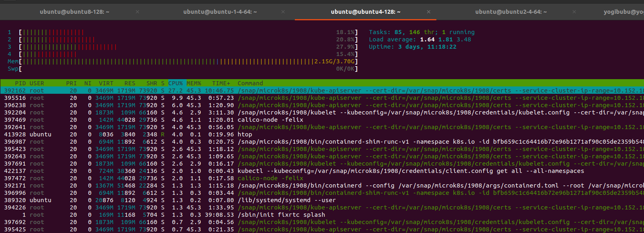Select process row with PID 395516
The width and height of the screenshot is (644, 233).
(x=322, y=98)
